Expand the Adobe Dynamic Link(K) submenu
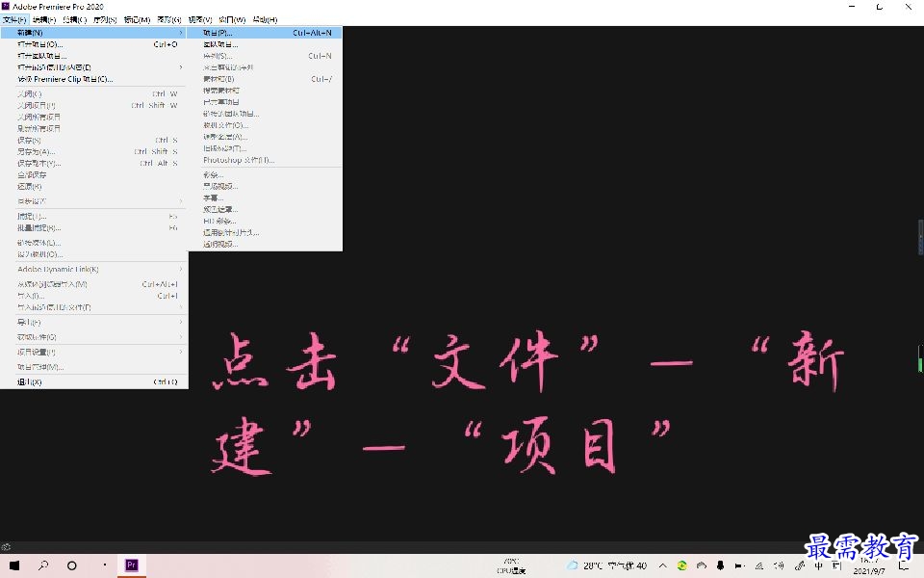This screenshot has width=924, height=578. tap(94, 269)
